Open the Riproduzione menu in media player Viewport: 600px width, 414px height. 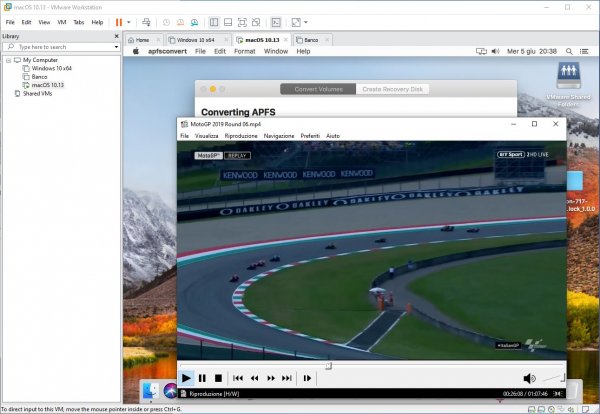point(241,135)
